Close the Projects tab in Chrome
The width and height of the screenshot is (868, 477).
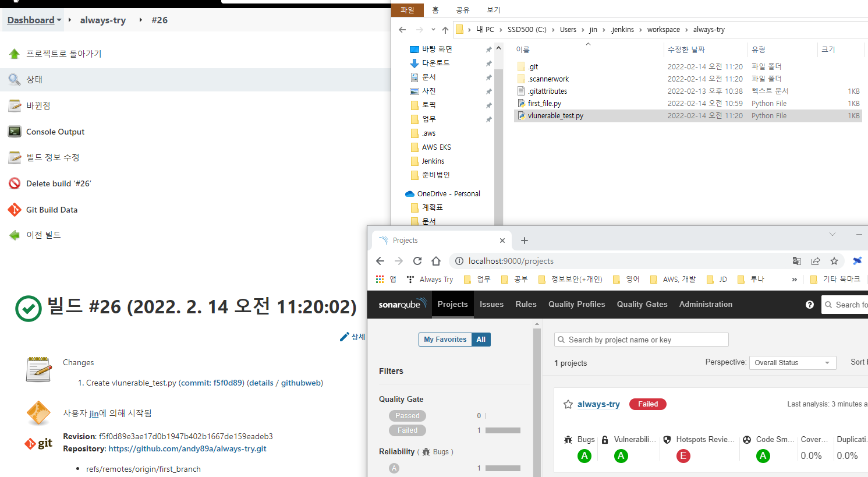point(502,241)
